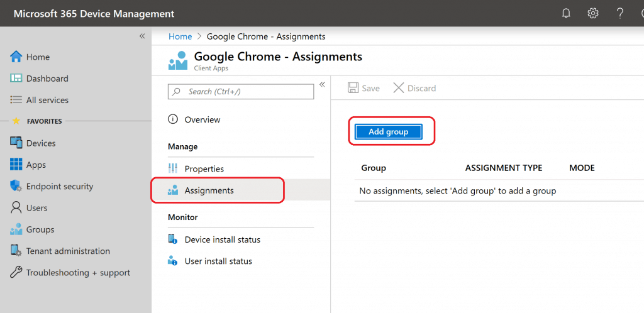Click the help question mark icon

coord(620,14)
